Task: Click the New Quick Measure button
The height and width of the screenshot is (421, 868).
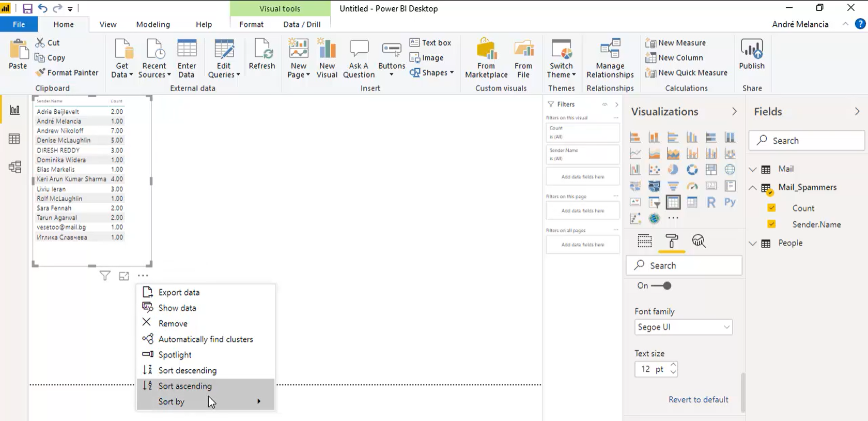Action: pyautogui.click(x=686, y=73)
